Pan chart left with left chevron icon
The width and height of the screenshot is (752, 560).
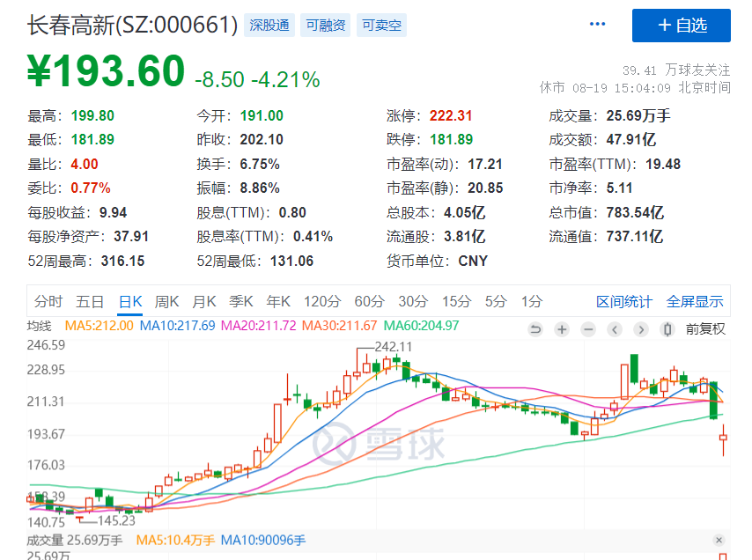click(x=615, y=329)
